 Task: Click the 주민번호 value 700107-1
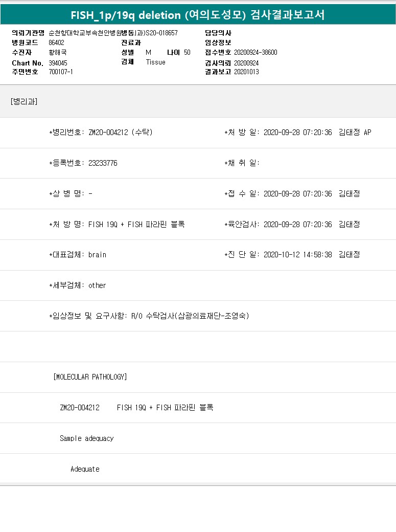[x=61, y=72]
